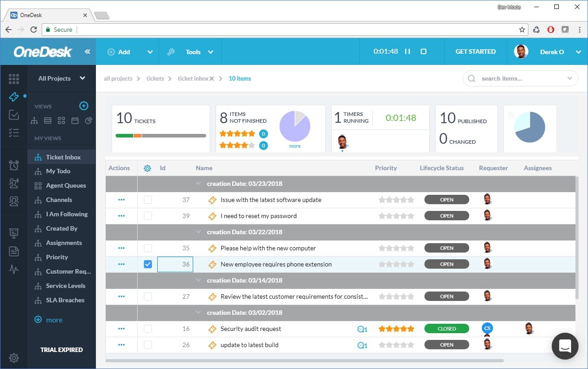The width and height of the screenshot is (588, 369).
Task: Open the table column settings gear
Action: (x=147, y=168)
